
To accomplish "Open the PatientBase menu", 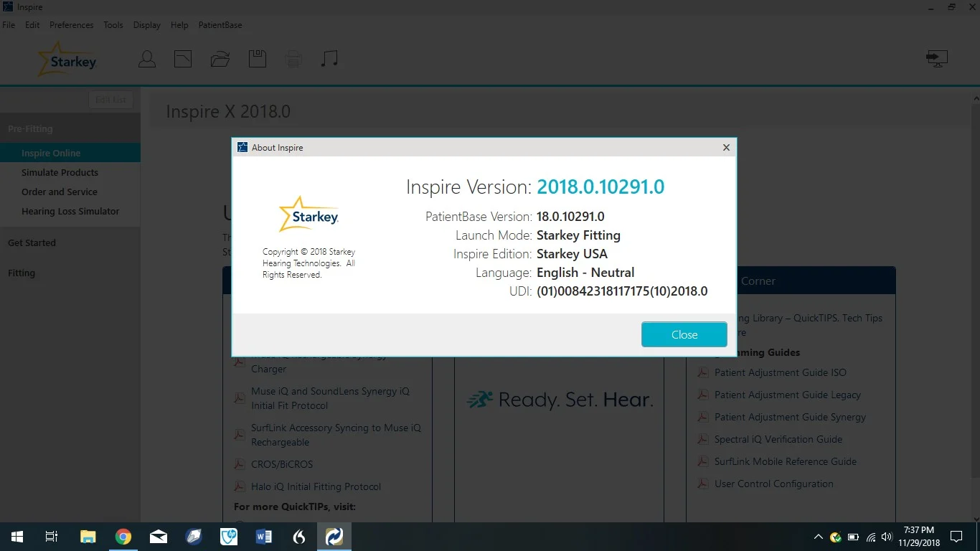I will click(220, 25).
